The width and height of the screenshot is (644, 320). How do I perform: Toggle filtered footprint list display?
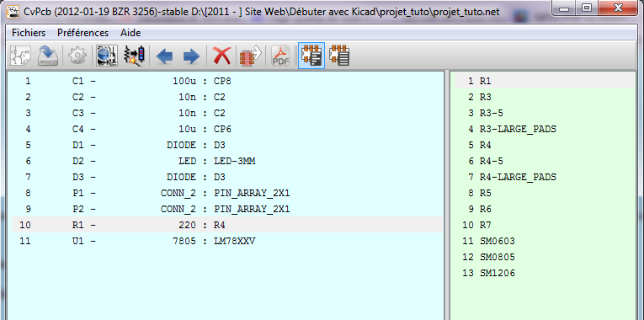pyautogui.click(x=311, y=56)
